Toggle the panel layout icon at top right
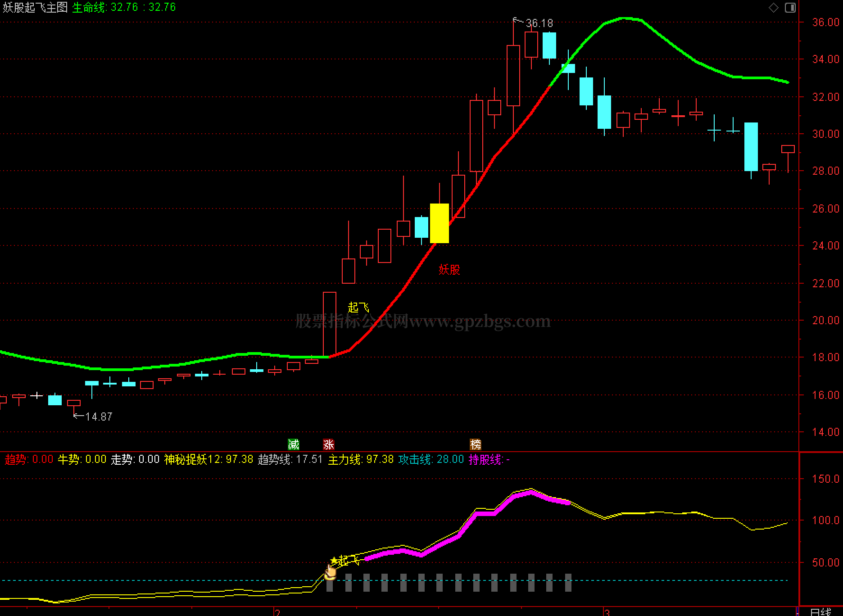843x616 pixels. (x=790, y=8)
